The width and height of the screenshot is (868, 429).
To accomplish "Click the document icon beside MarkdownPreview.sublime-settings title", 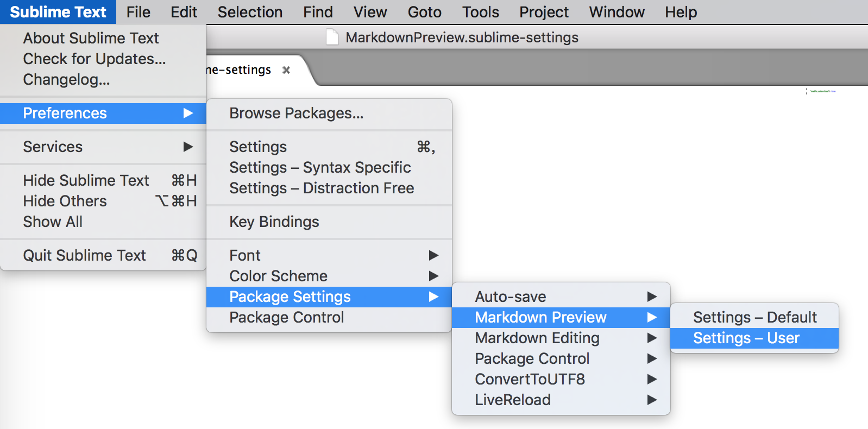I will coord(332,37).
